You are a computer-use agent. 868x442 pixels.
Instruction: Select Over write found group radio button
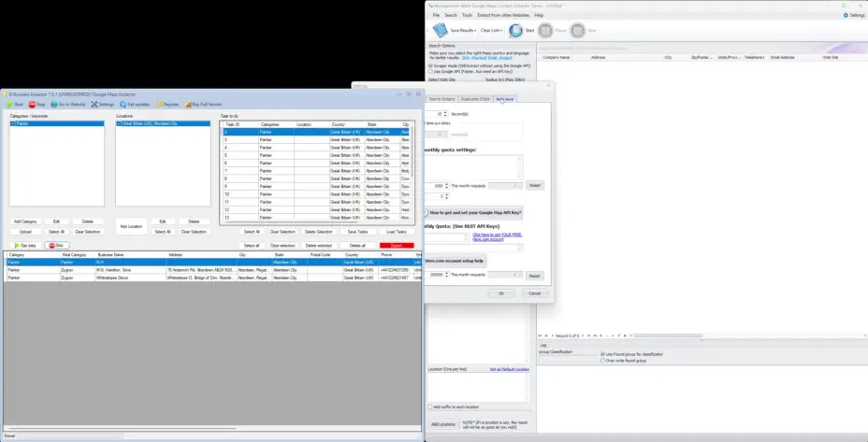pyautogui.click(x=601, y=361)
